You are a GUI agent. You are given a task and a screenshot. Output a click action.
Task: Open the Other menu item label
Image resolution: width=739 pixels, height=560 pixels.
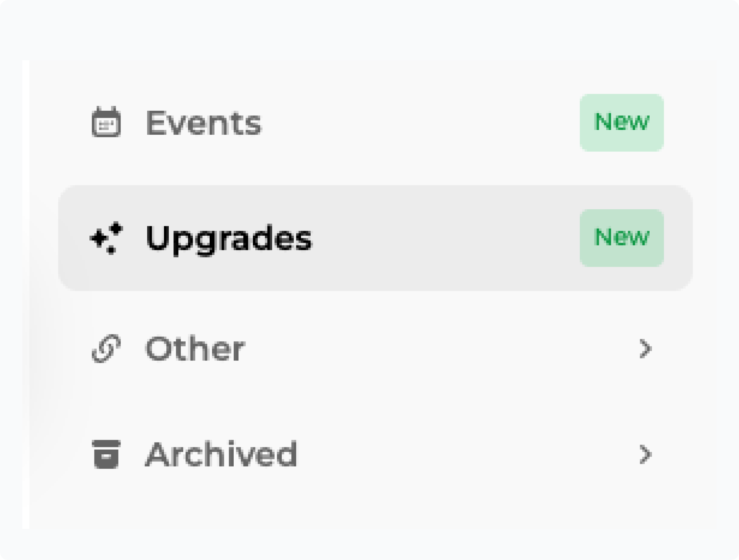[x=195, y=349]
